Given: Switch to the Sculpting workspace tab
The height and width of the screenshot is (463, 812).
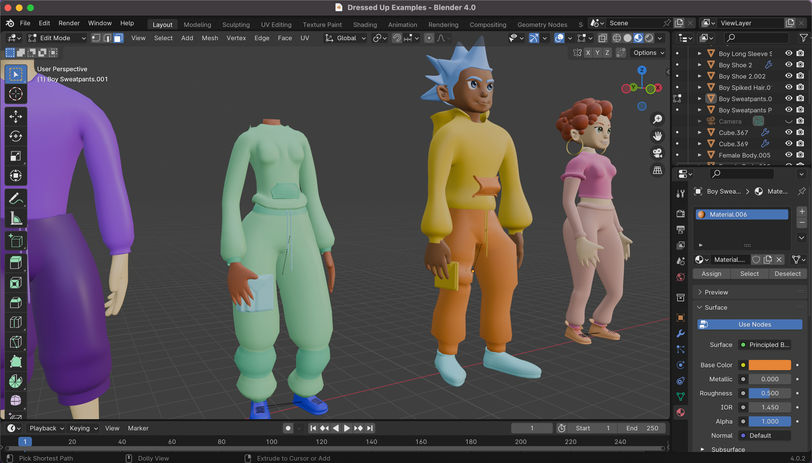Looking at the screenshot, I should [236, 24].
